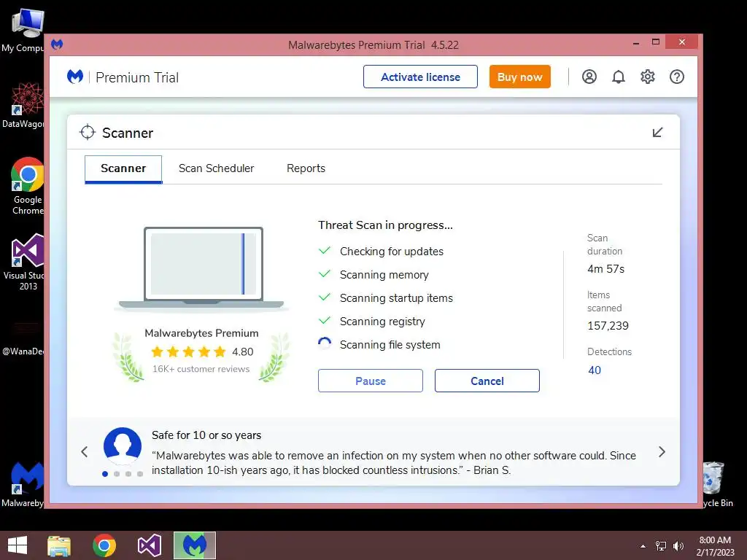Click the Buy now button
This screenshot has height=560, width=747.
pyautogui.click(x=519, y=77)
